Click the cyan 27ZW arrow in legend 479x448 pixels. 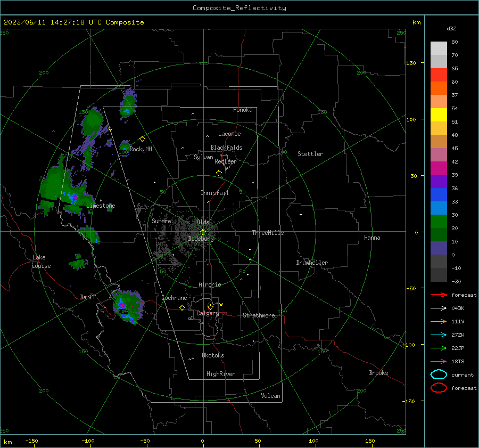coord(439,335)
